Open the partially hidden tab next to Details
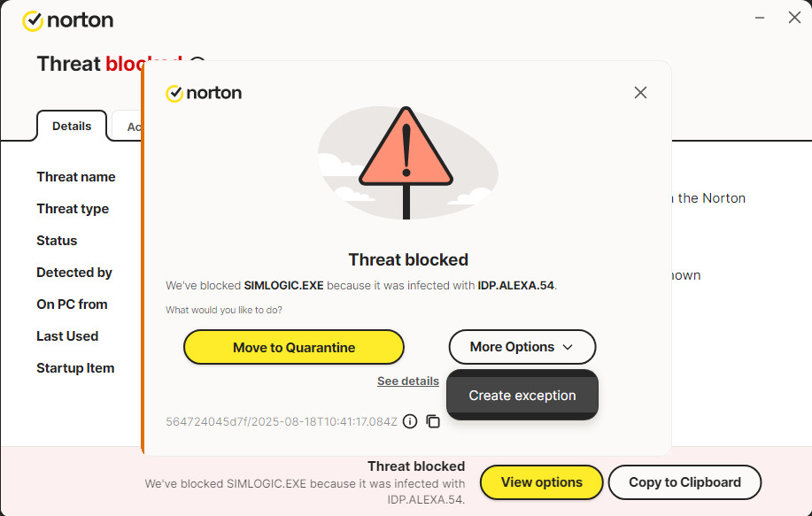Screen dimensions: 812x516 tap(128, 126)
